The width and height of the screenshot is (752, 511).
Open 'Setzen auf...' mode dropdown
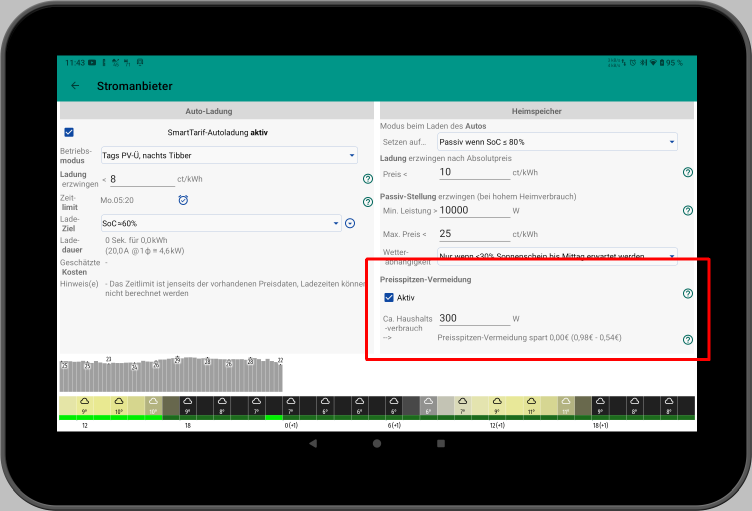pos(557,142)
